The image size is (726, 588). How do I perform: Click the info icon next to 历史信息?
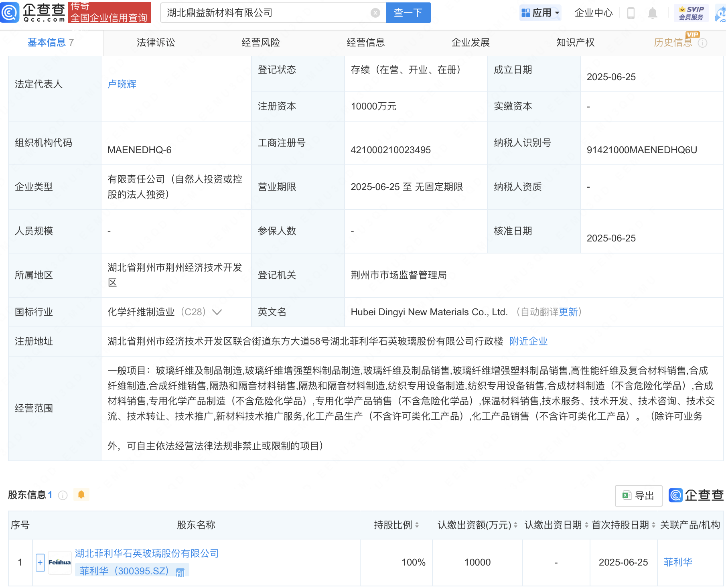(703, 43)
